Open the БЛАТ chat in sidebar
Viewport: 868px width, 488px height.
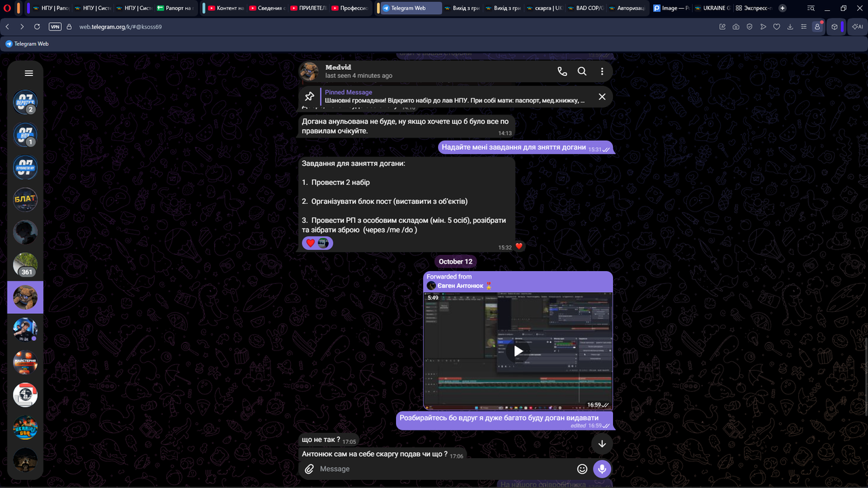[x=25, y=200]
